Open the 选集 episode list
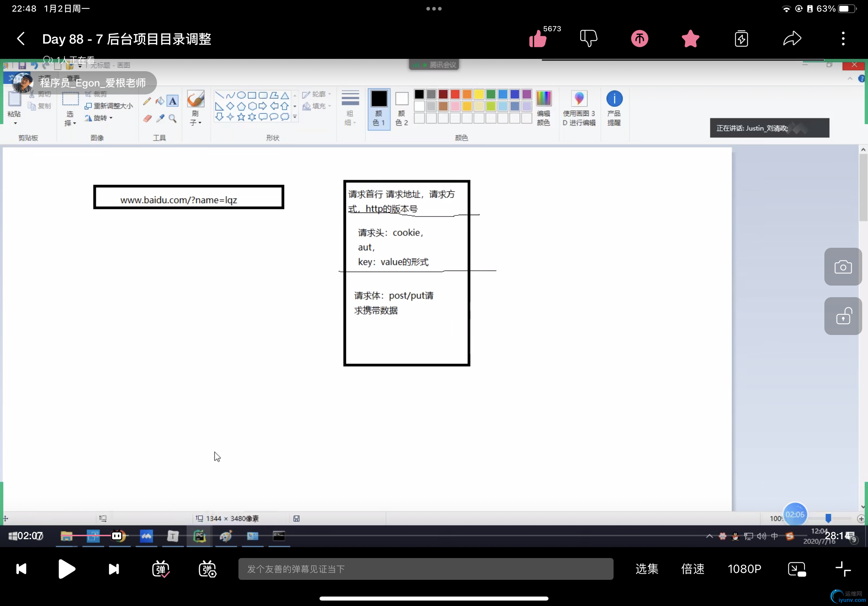The image size is (868, 606). click(647, 569)
